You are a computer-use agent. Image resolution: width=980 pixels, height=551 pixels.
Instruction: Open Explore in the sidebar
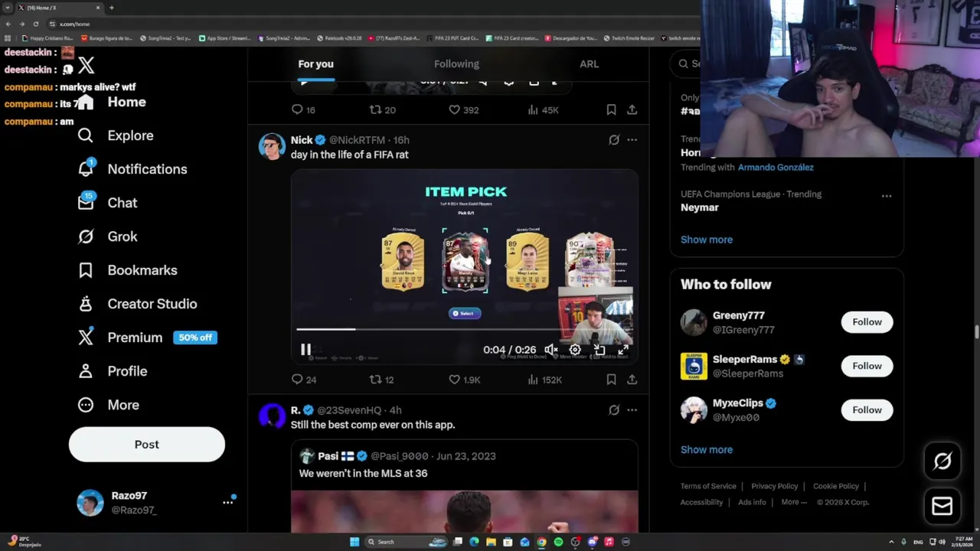116,135
